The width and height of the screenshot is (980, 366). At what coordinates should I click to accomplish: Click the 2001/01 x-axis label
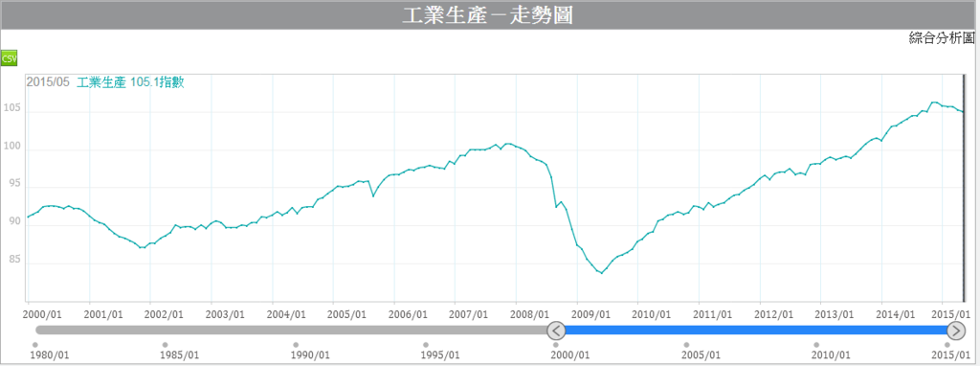[104, 313]
